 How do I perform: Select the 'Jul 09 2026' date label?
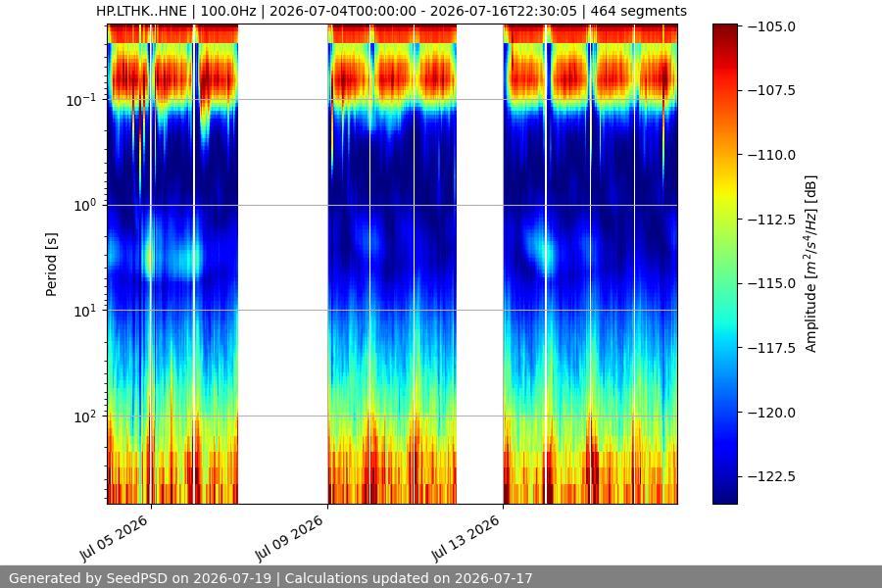click(x=290, y=538)
